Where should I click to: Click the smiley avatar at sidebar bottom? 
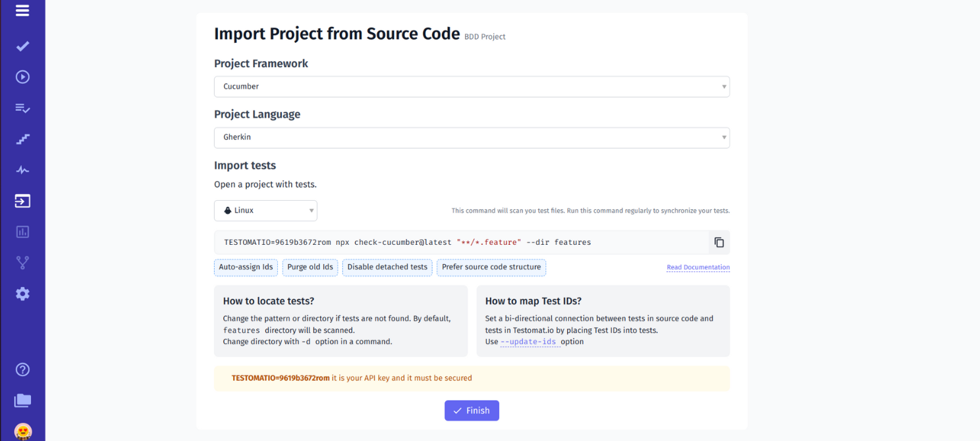(x=22, y=431)
